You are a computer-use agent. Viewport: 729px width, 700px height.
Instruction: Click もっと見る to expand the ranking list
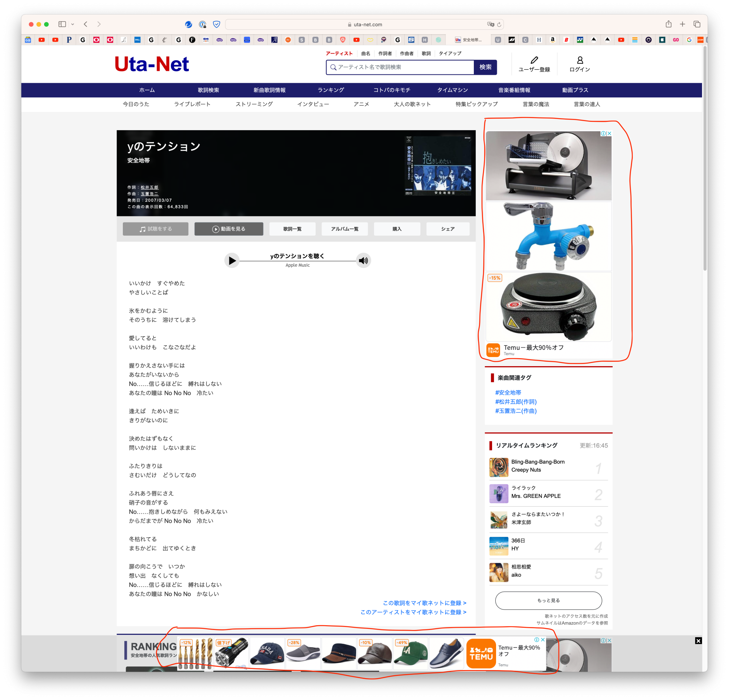(x=548, y=600)
